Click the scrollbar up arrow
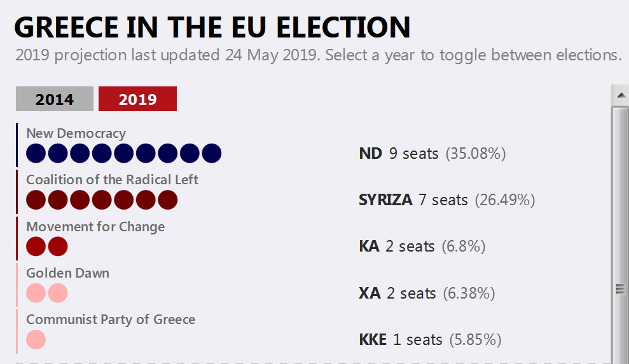629x364 pixels. 621,95
